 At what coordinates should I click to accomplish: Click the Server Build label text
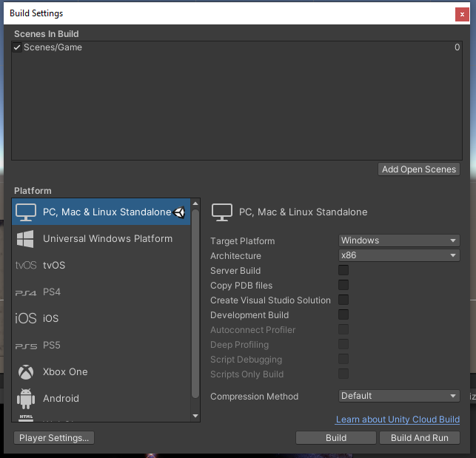click(x=235, y=270)
